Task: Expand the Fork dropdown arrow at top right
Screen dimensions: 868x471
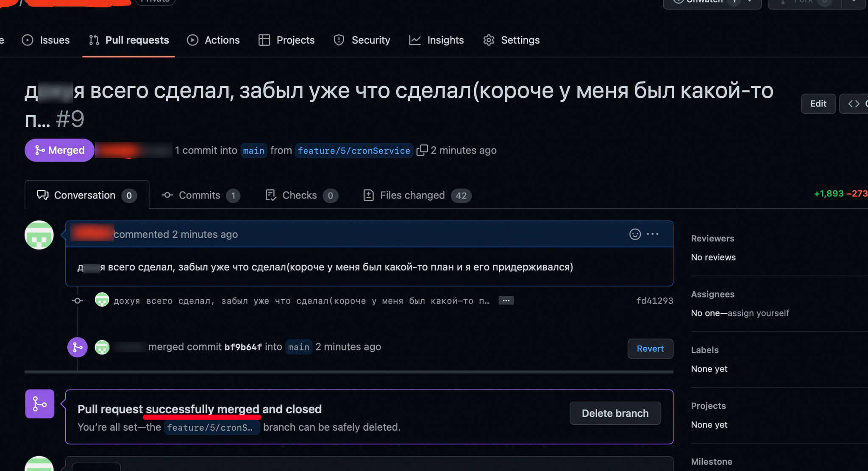Action: pos(854,2)
